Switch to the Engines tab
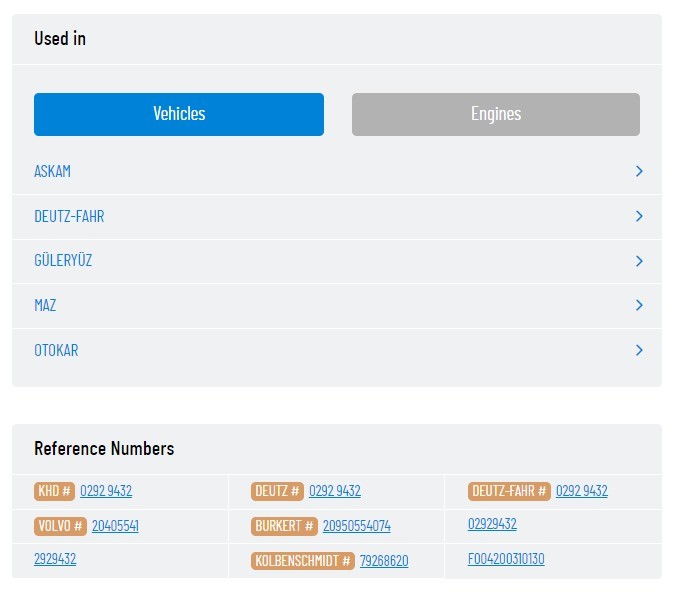The width and height of the screenshot is (679, 595). pyautogui.click(x=496, y=114)
